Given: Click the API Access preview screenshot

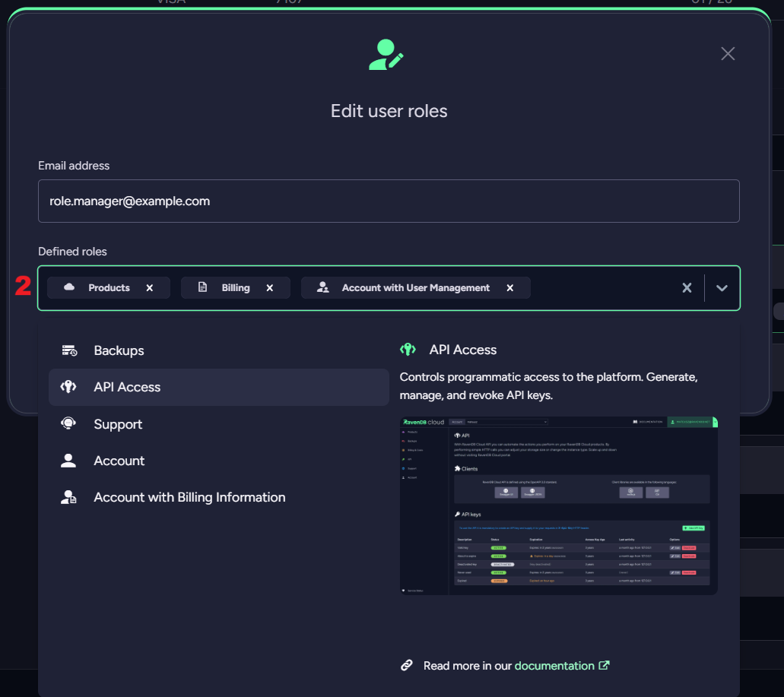Looking at the screenshot, I should (x=559, y=505).
